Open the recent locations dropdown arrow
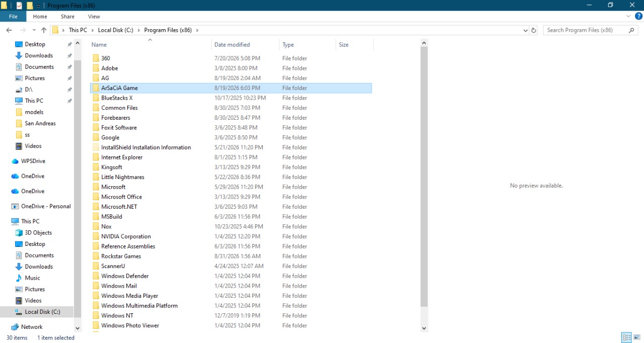Screen dimensions: 644x343 [34, 30]
